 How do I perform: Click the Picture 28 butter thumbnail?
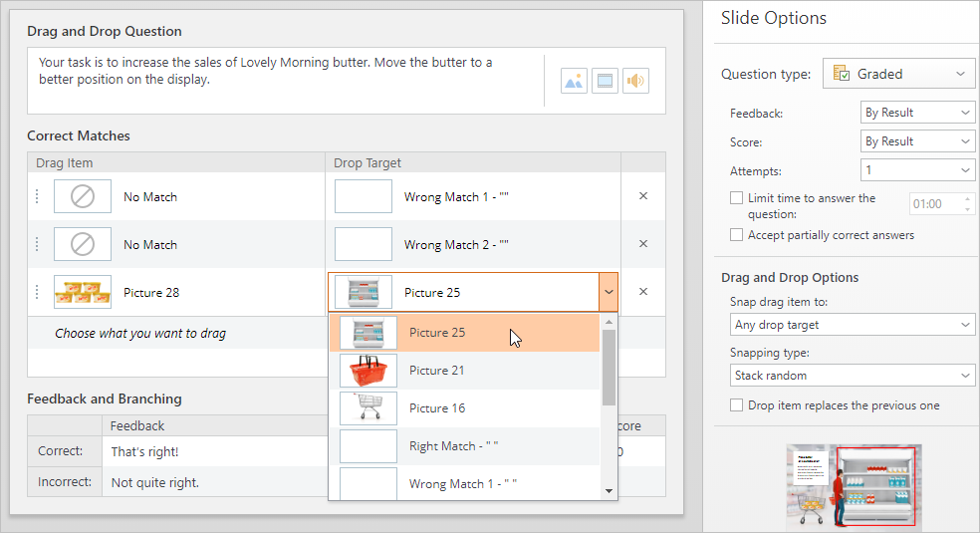(83, 293)
